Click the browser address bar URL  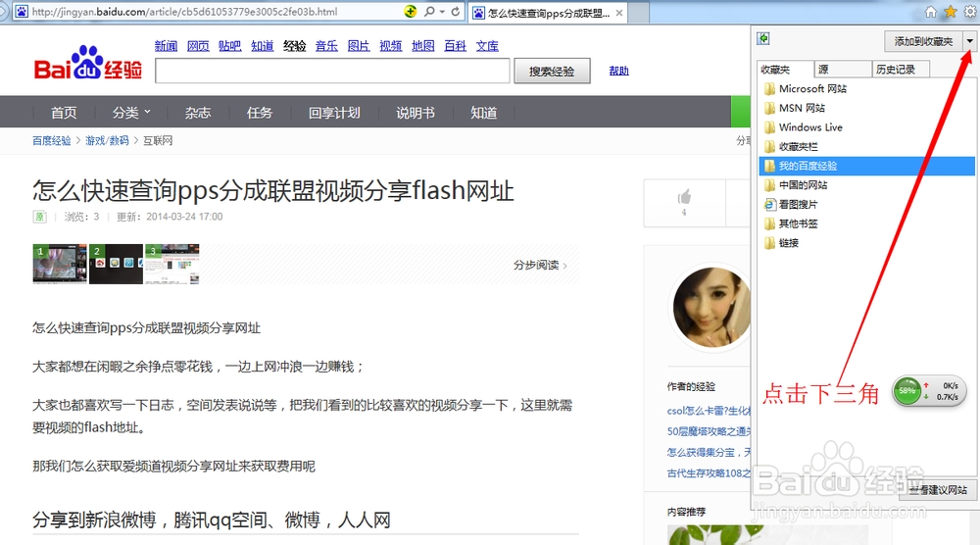[x=184, y=11]
